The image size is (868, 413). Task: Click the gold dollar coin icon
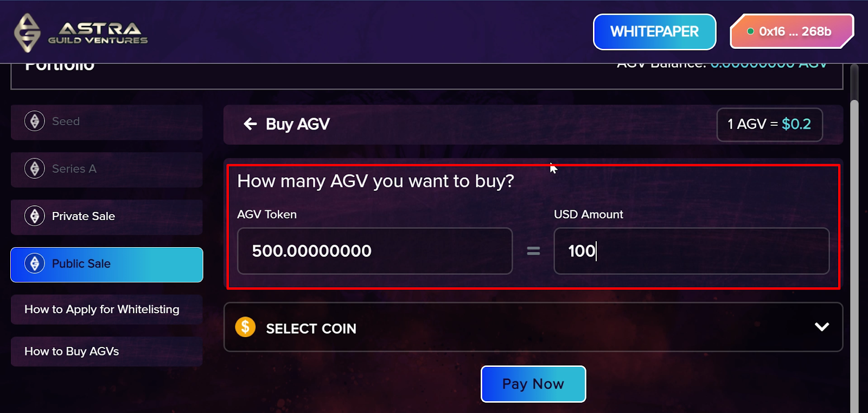[x=245, y=327]
